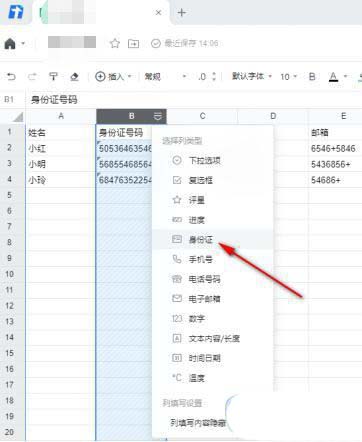Expand the arrow beside home icon
The image size is (362, 442).
23,43
